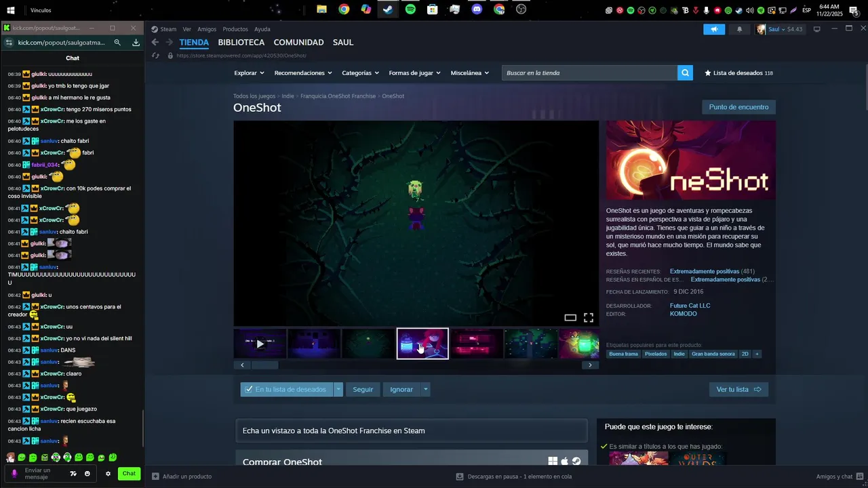Click the Ignorar button
Image resolution: width=868 pixels, height=488 pixels.
pos(401,390)
